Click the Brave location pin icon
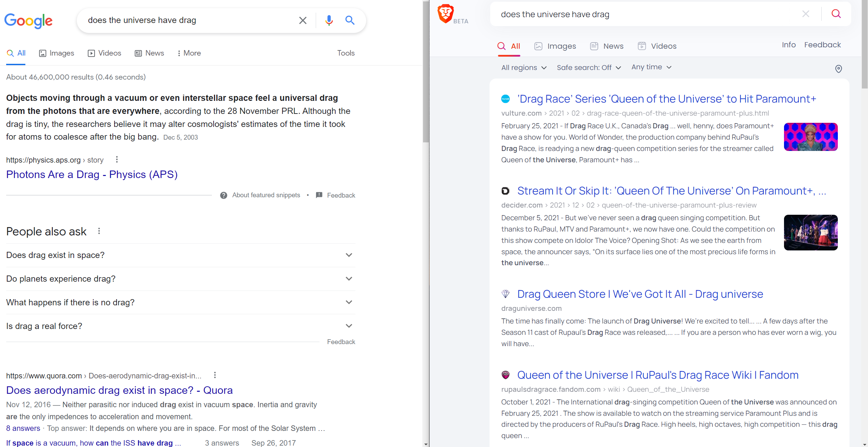The height and width of the screenshot is (447, 868). click(x=838, y=69)
